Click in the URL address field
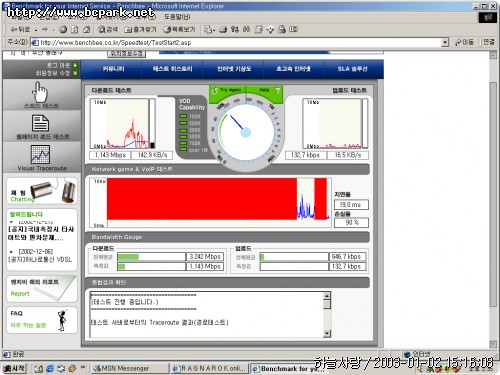Image resolution: width=500 pixels, height=375 pixels. pyautogui.click(x=236, y=42)
